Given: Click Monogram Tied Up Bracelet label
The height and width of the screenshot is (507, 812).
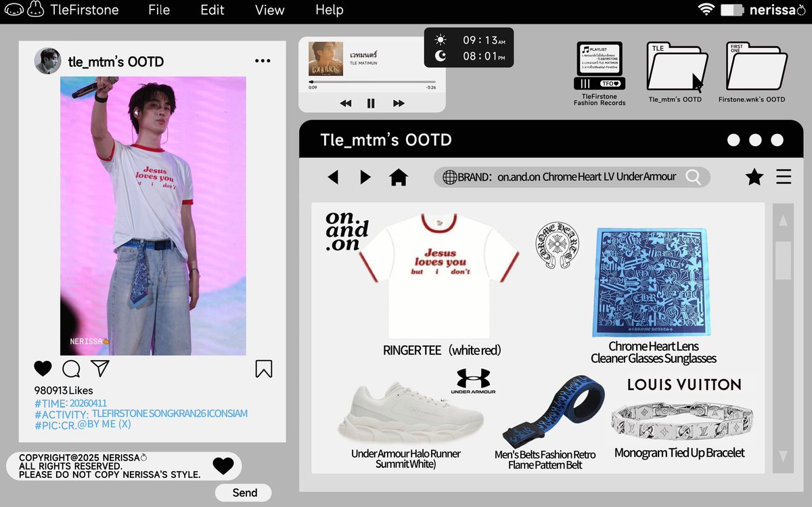Looking at the screenshot, I should (x=679, y=453).
